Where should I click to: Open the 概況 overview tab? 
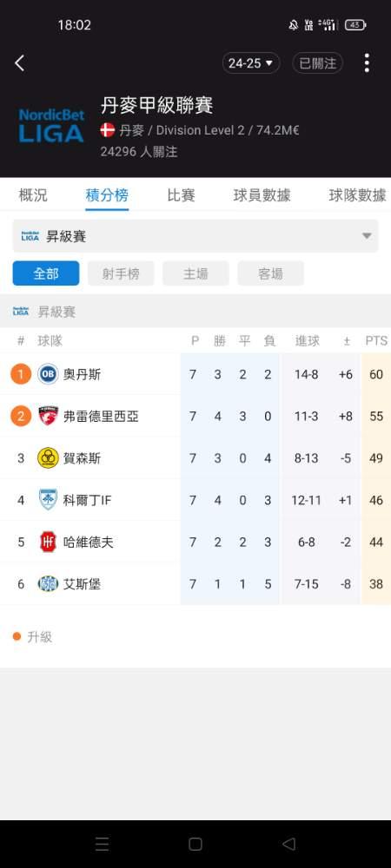coord(33,194)
